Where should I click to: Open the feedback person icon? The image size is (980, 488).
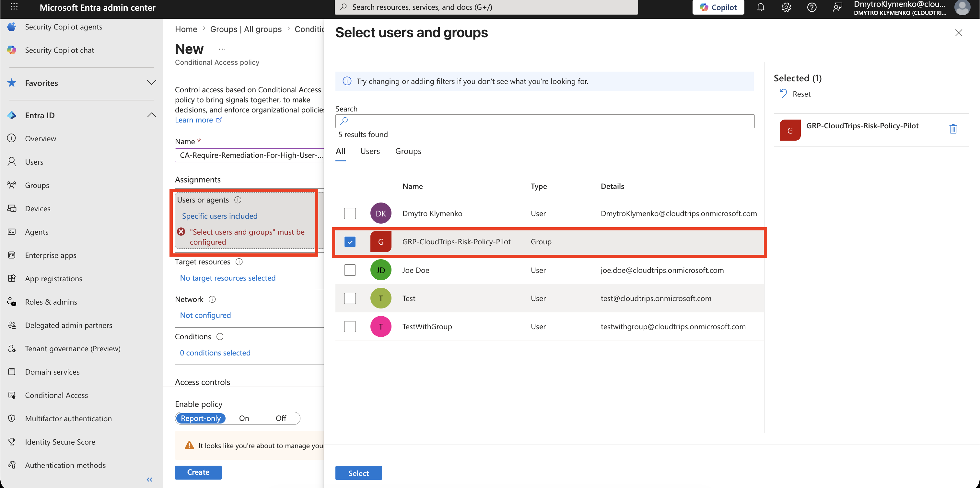point(837,7)
